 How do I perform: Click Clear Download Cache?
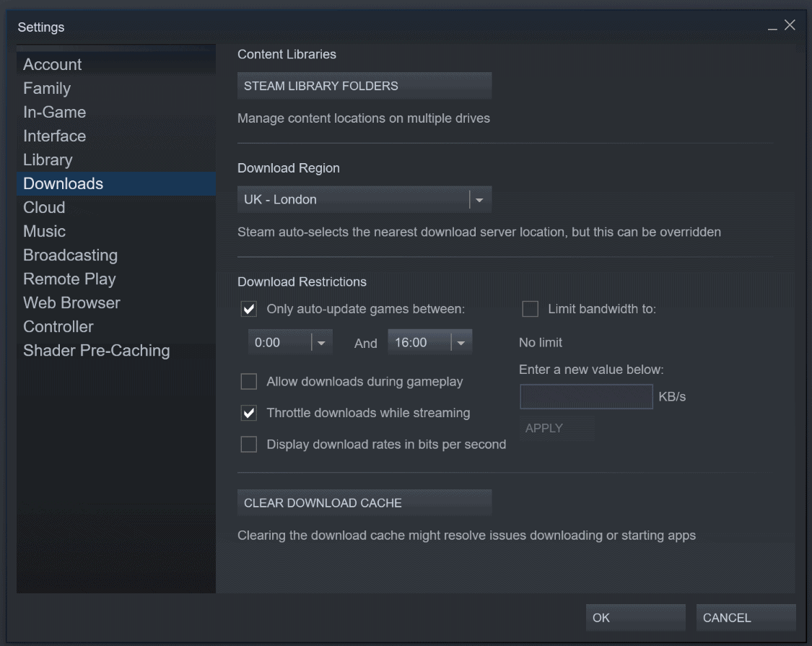click(364, 502)
